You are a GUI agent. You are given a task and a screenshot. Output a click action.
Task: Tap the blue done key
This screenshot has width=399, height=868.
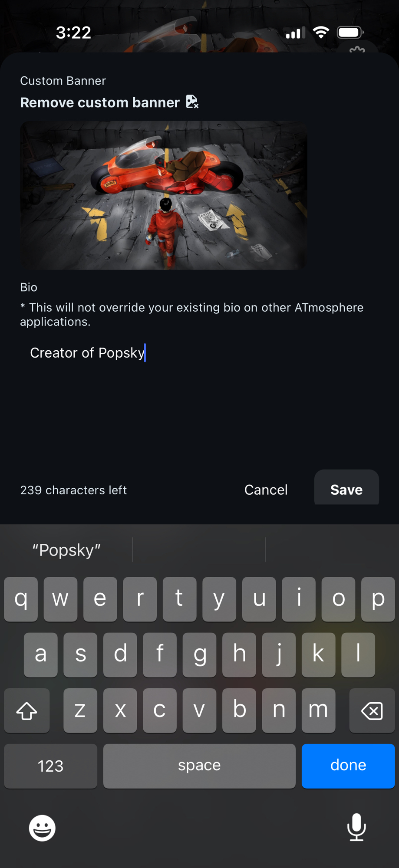[x=348, y=766]
